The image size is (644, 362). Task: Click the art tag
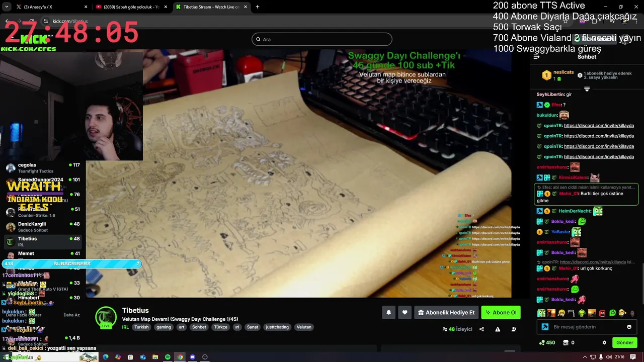[x=181, y=327]
